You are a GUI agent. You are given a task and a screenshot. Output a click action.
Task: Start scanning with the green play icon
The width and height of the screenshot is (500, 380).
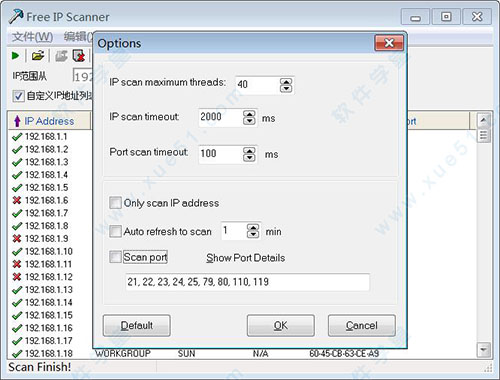click(x=15, y=56)
